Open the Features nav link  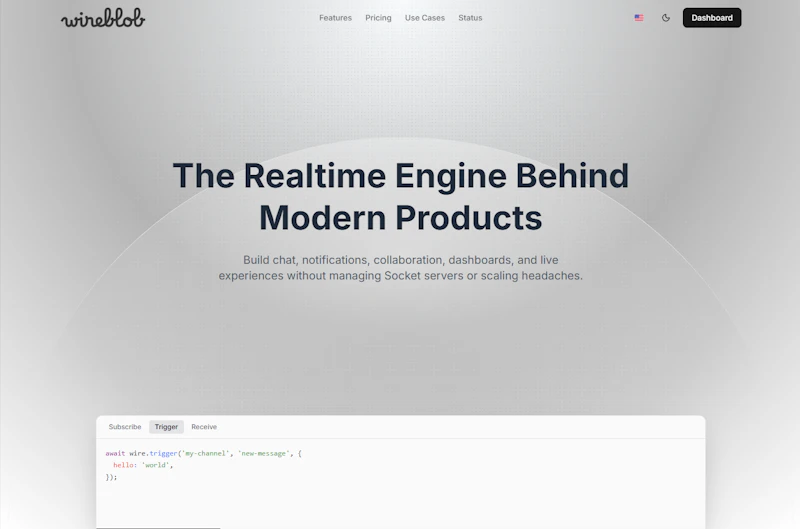(x=335, y=18)
